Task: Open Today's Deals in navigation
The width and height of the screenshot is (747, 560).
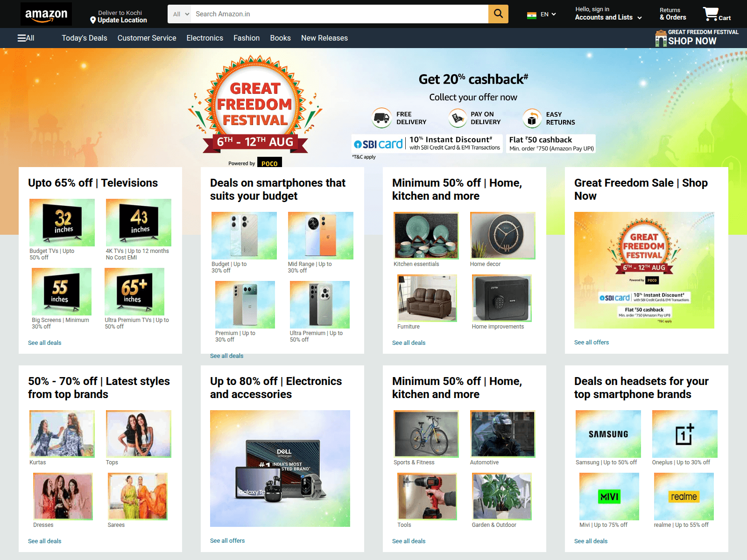Action: (x=85, y=38)
